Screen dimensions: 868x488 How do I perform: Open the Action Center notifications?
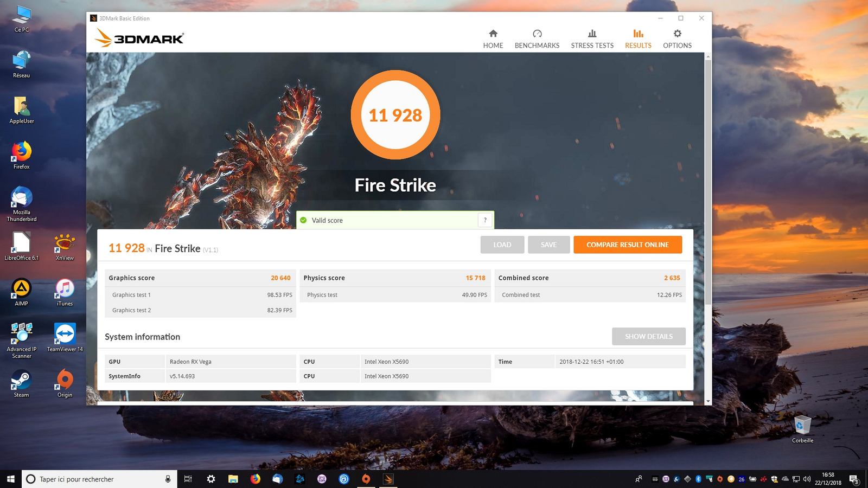854,479
